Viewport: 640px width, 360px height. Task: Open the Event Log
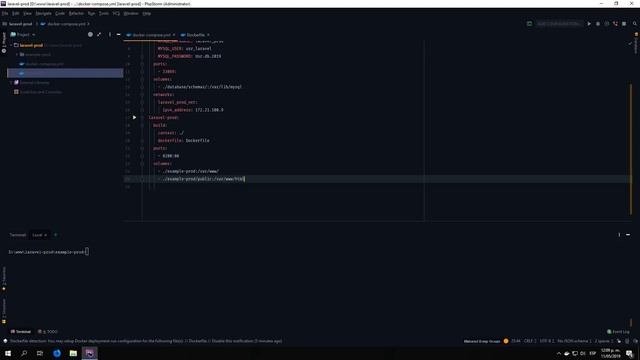point(618,331)
